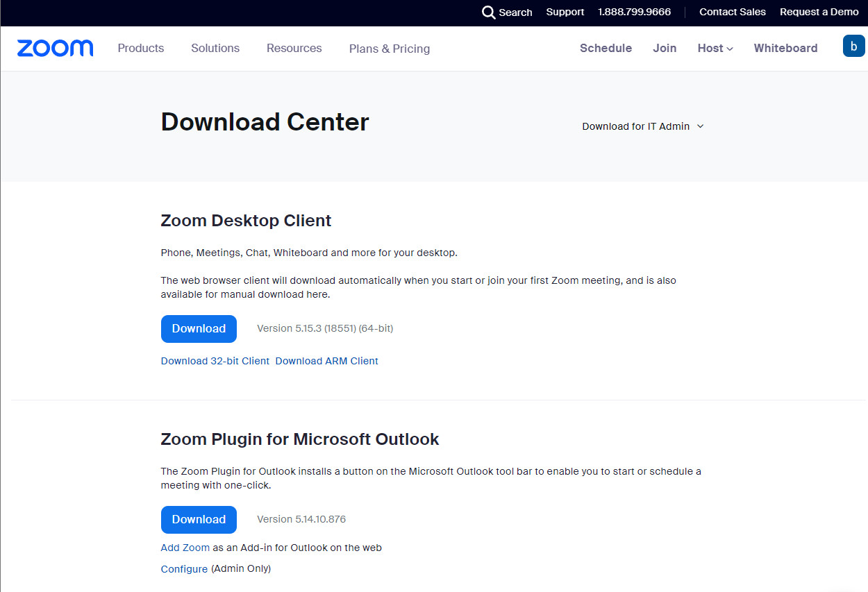The width and height of the screenshot is (868, 592).
Task: Click Download ARM Client link
Action: tap(327, 361)
